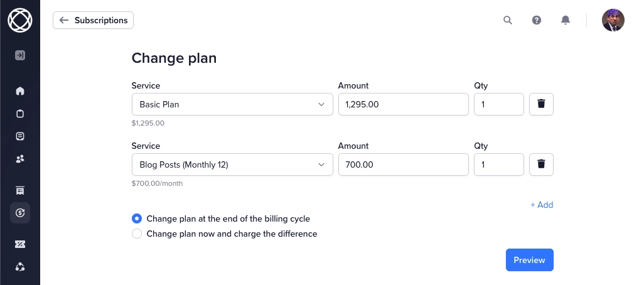Select Change plan now and charge difference
This screenshot has height=285, width=644.
coord(224,234)
